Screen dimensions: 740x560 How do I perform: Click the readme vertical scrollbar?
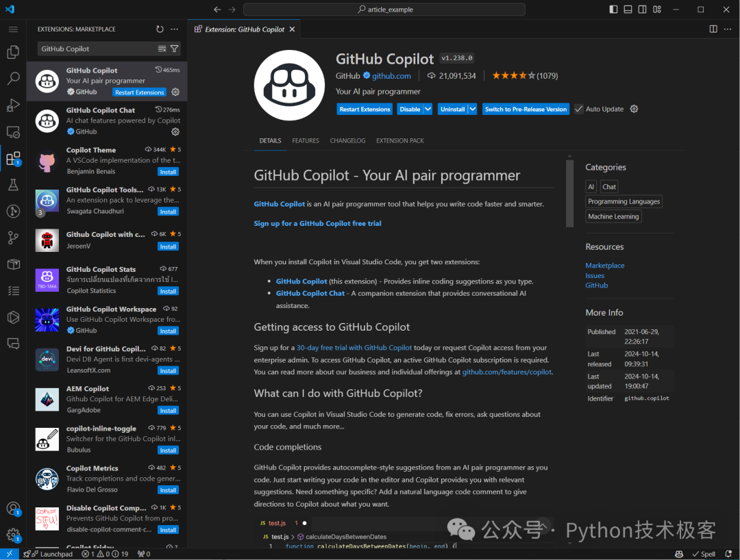569,194
